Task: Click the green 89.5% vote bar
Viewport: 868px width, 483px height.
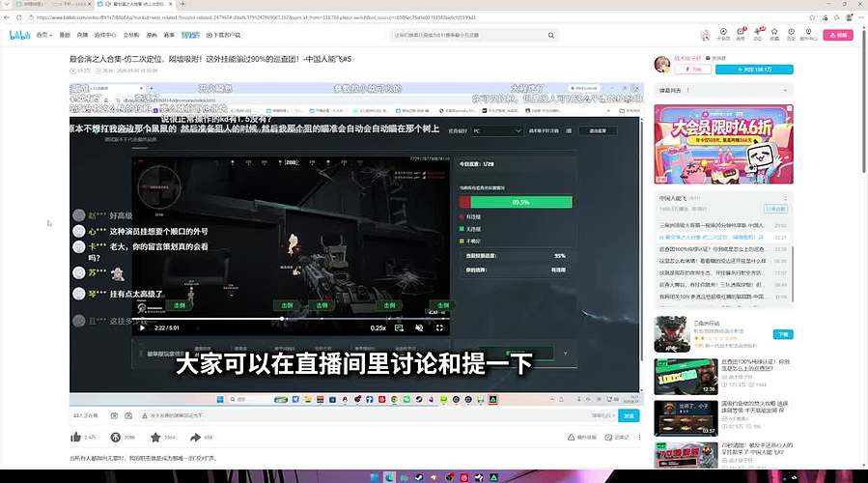Action: click(x=521, y=202)
